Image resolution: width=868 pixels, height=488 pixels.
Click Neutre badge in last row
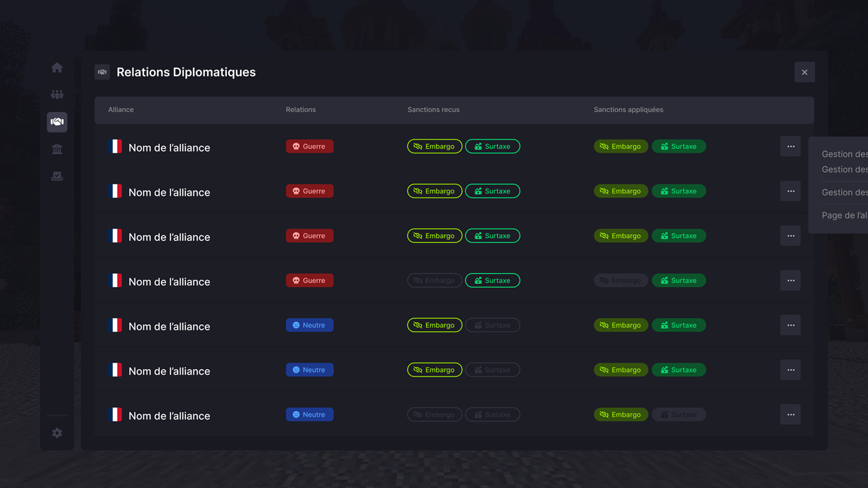[x=310, y=415]
